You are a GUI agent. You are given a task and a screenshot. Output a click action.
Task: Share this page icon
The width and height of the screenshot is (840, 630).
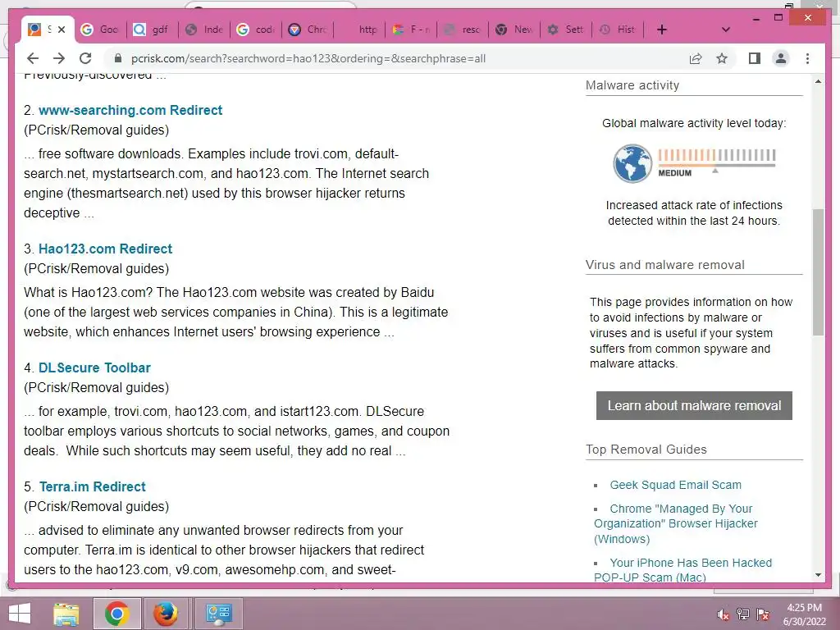[696, 58]
